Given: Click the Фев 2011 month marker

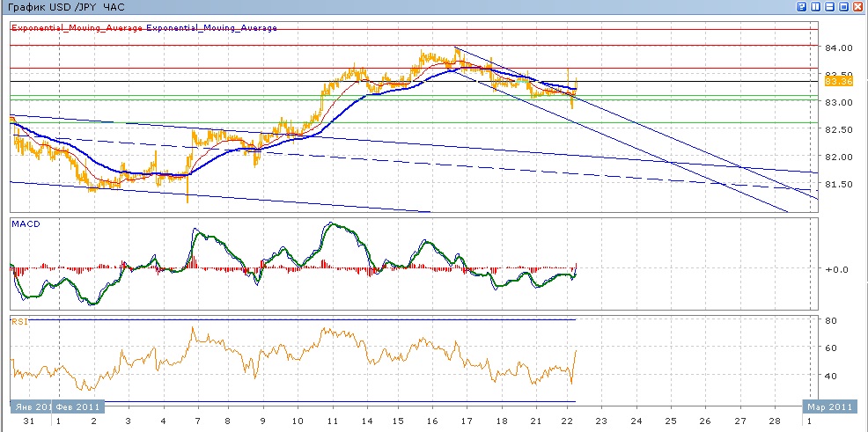Looking at the screenshot, I should [x=77, y=406].
